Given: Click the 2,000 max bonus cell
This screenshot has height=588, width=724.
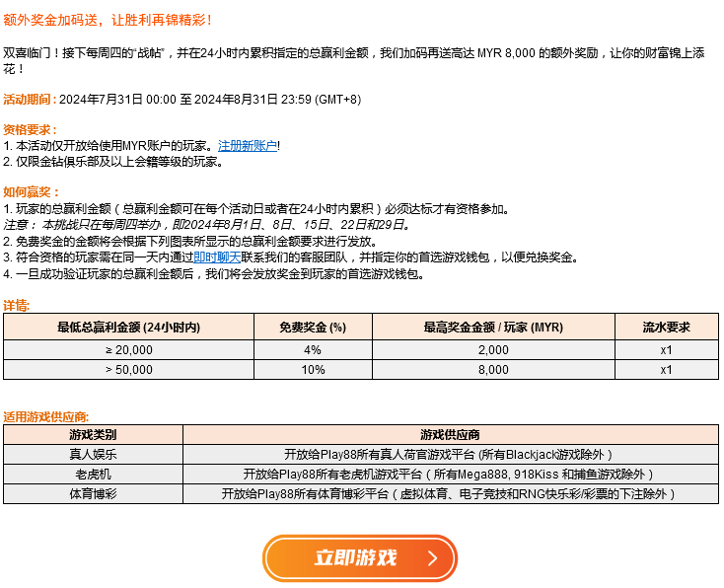Looking at the screenshot, I should coord(493,350).
